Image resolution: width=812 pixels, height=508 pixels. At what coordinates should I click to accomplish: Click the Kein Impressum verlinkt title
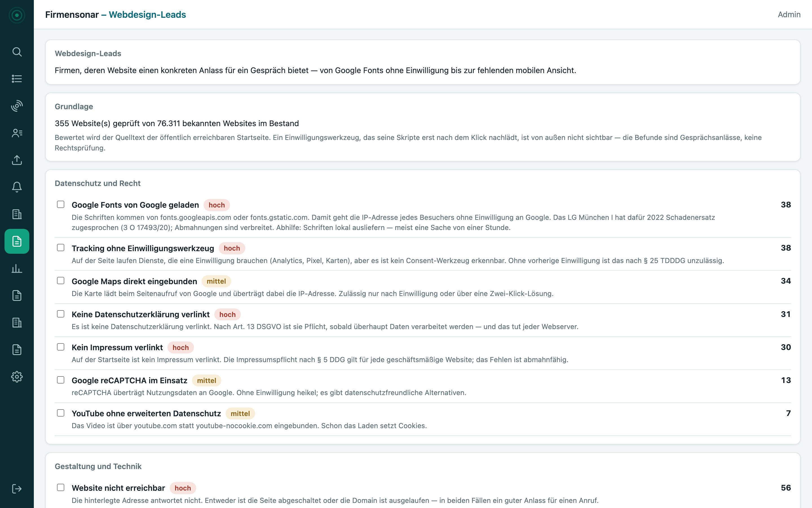pos(117,347)
